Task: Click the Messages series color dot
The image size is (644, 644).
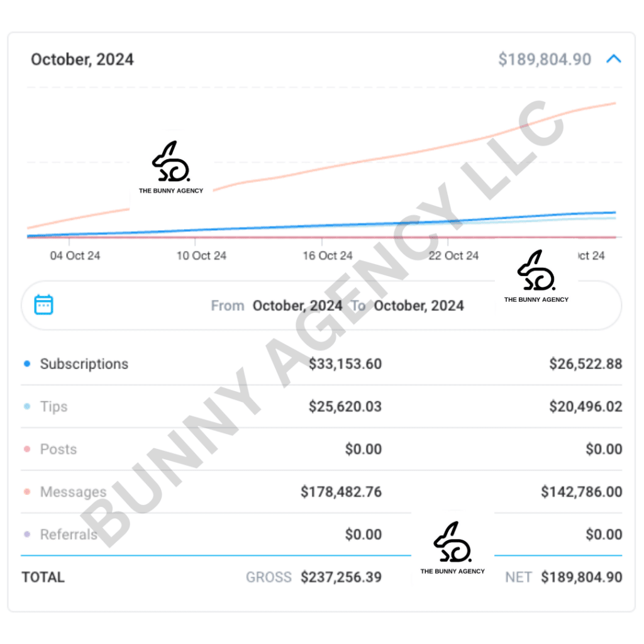Action: click(x=27, y=492)
